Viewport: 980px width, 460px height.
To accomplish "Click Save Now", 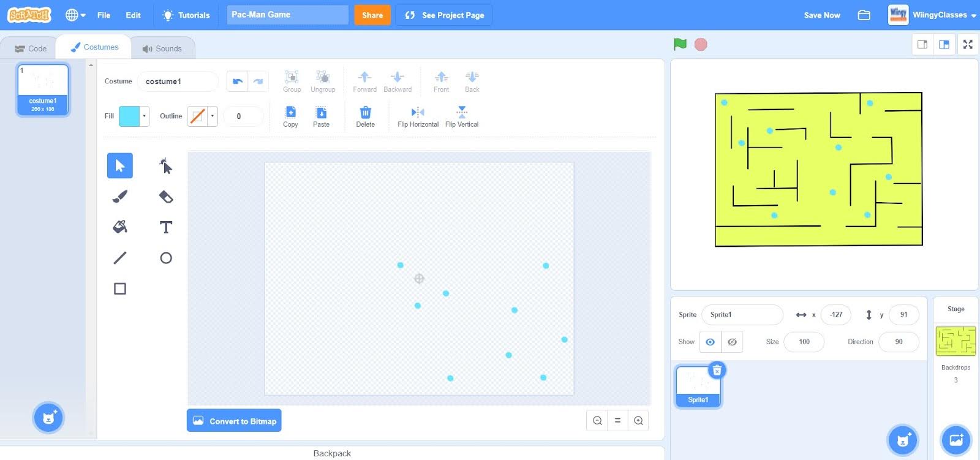I will point(822,15).
